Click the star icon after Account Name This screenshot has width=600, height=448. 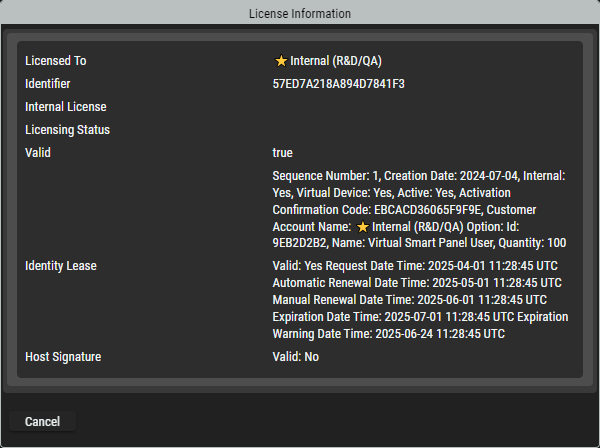pyautogui.click(x=362, y=227)
